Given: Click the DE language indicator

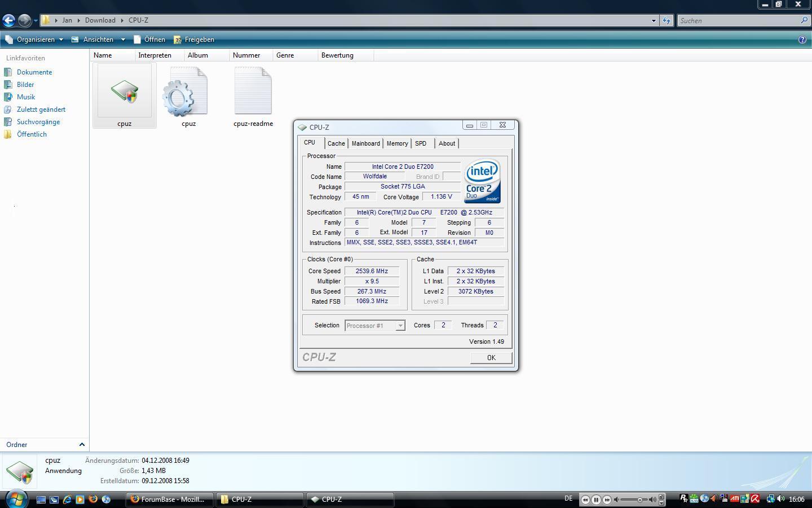Looking at the screenshot, I should pos(568,498).
